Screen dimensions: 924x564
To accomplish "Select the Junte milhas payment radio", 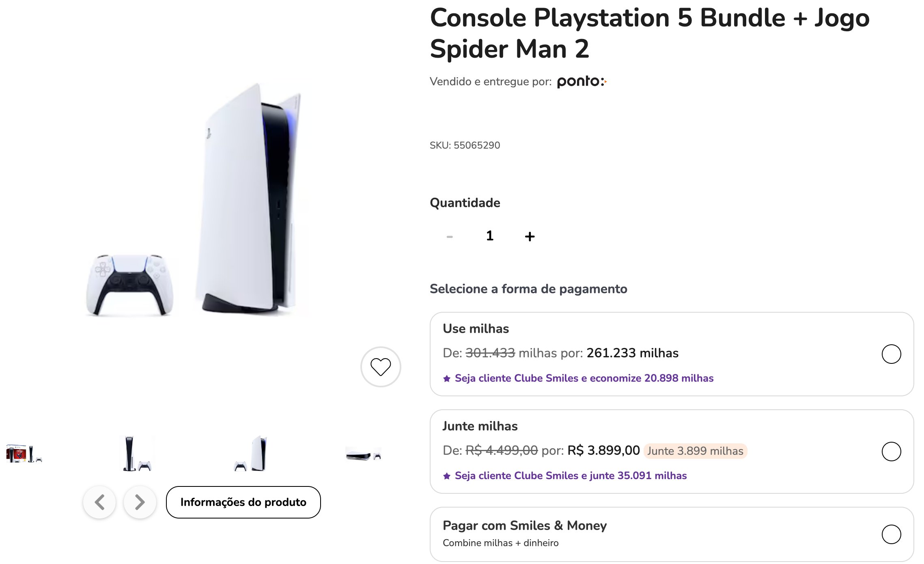I will (891, 452).
